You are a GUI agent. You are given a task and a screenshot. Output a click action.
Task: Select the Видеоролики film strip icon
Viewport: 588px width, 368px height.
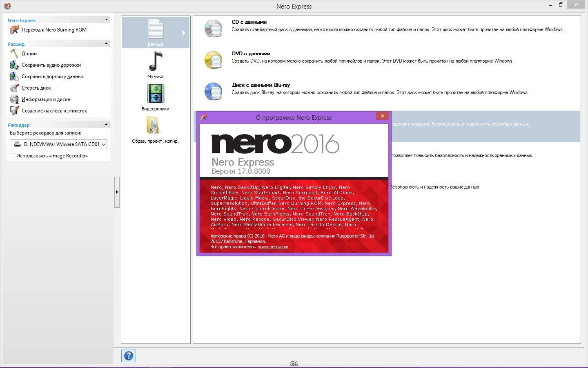pos(155,94)
